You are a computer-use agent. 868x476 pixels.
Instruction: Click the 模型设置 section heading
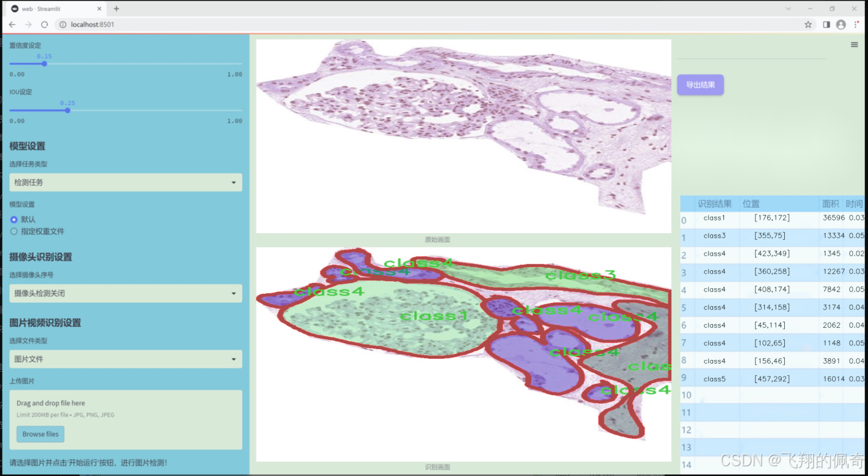coord(27,146)
